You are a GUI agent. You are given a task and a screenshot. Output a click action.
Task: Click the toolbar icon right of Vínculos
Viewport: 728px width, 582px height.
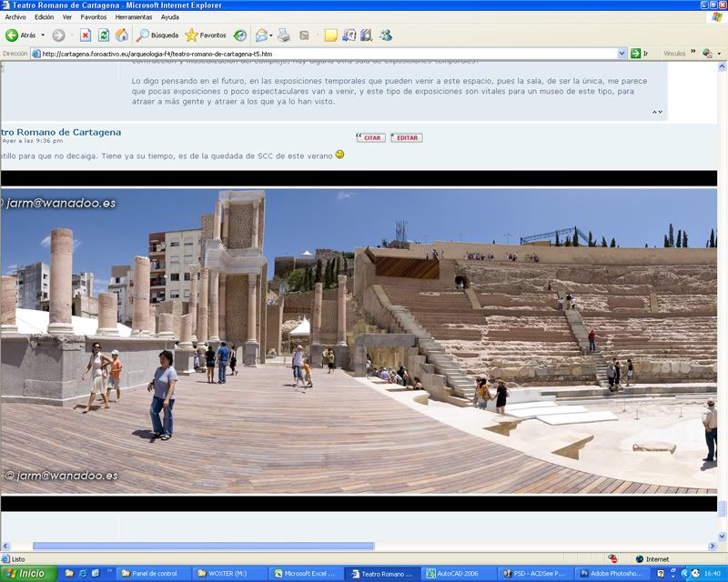(708, 54)
